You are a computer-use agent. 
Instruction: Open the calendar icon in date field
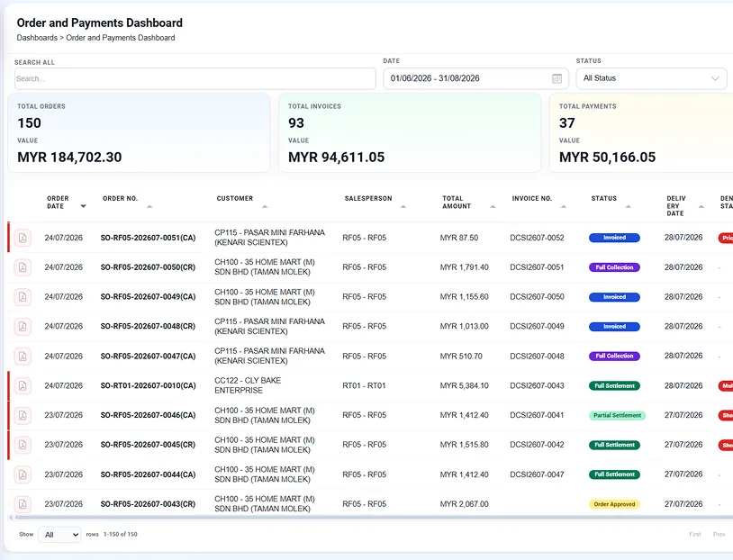pos(557,78)
